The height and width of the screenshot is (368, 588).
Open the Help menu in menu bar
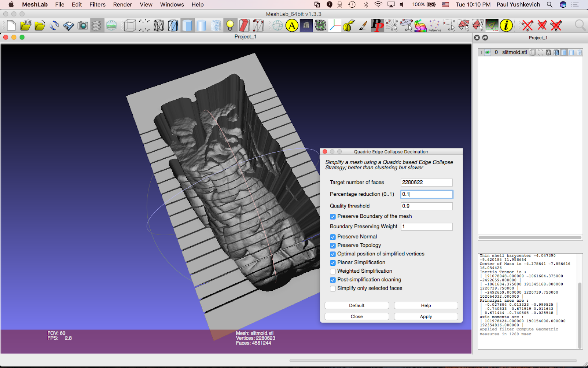197,4
